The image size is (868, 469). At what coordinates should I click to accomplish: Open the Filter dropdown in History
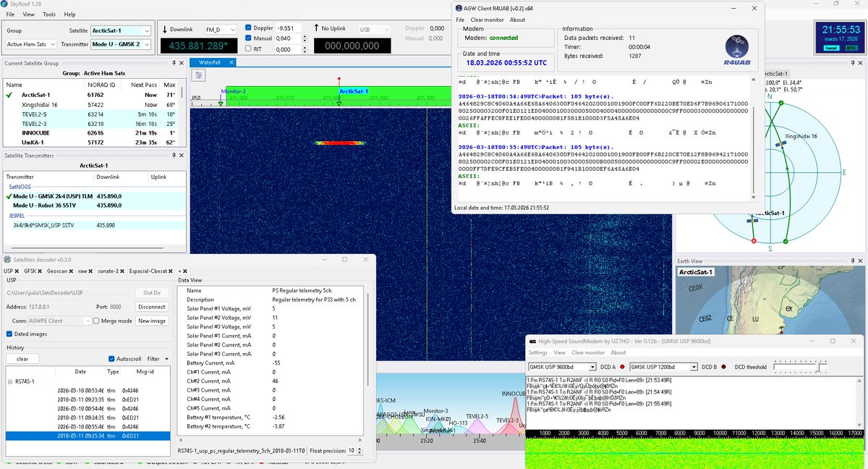[156, 359]
